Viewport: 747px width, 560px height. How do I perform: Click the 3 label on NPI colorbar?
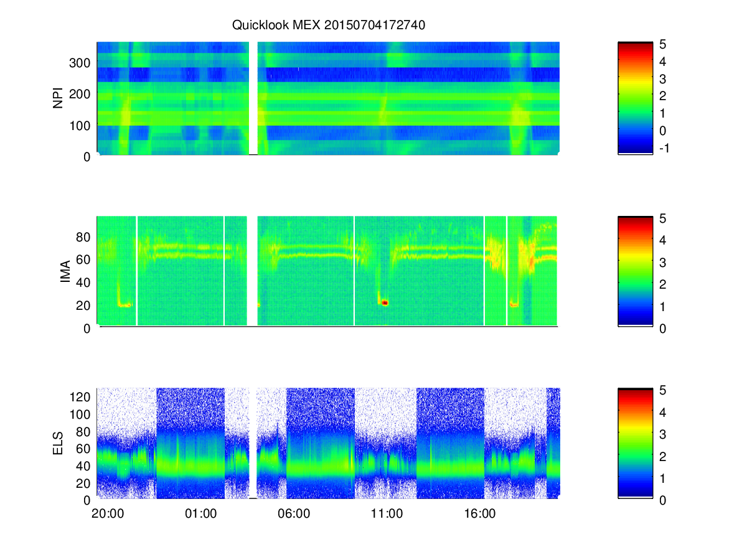coord(664,79)
